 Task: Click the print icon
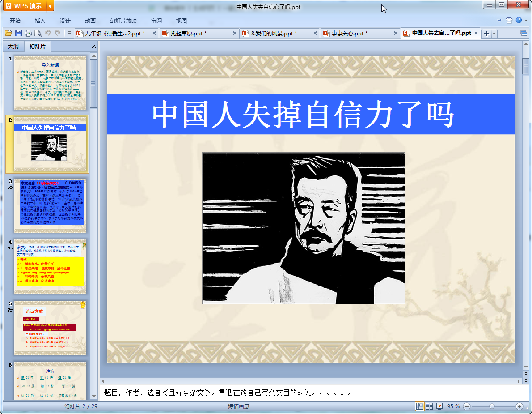(28, 33)
